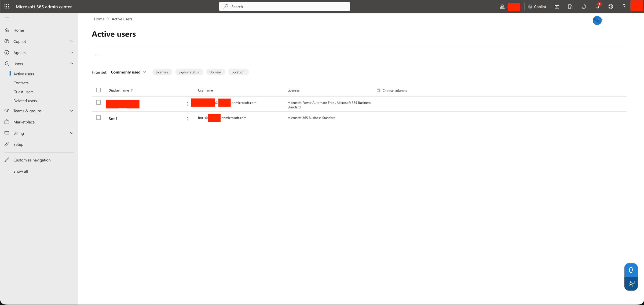Image resolution: width=644 pixels, height=305 pixels.
Task: Click the organization icon in top bar
Action: click(x=502, y=7)
